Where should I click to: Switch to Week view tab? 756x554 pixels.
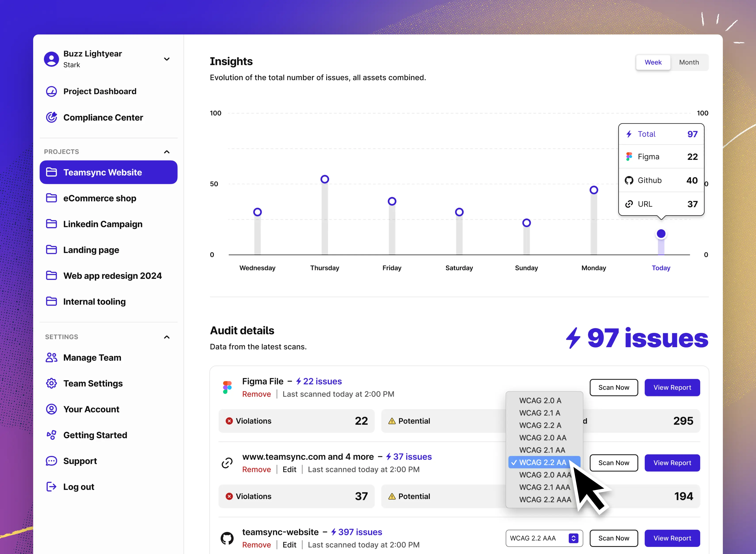point(653,62)
